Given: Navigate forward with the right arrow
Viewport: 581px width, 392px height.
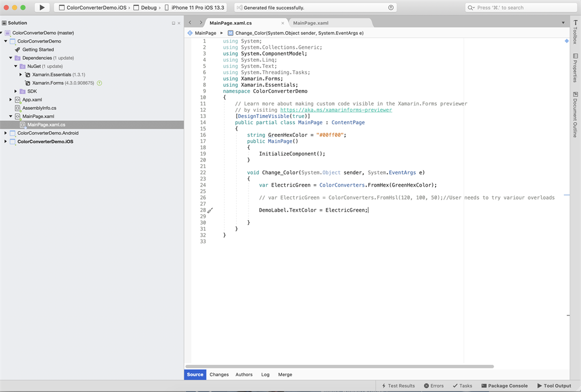Looking at the screenshot, I should 201,23.
